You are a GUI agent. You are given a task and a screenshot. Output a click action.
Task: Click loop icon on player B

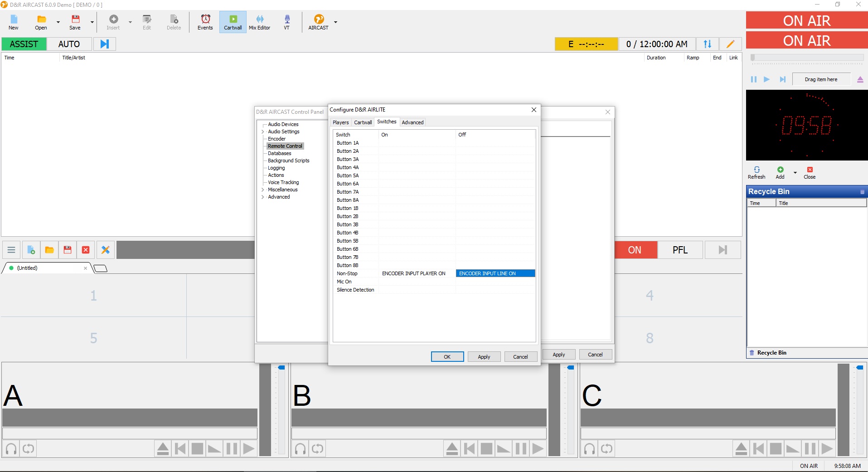pyautogui.click(x=317, y=449)
